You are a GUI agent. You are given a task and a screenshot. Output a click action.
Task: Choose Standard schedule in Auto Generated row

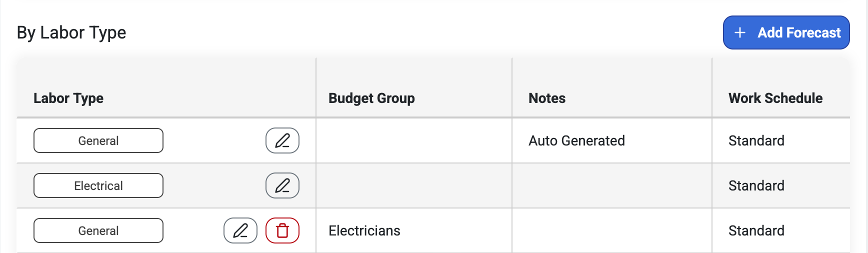756,140
